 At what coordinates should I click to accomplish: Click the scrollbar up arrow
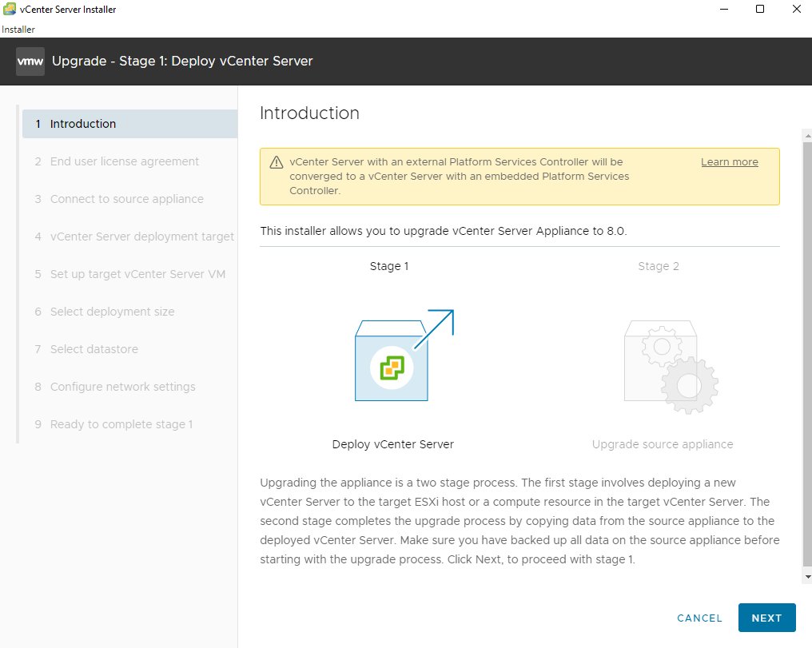[807, 136]
